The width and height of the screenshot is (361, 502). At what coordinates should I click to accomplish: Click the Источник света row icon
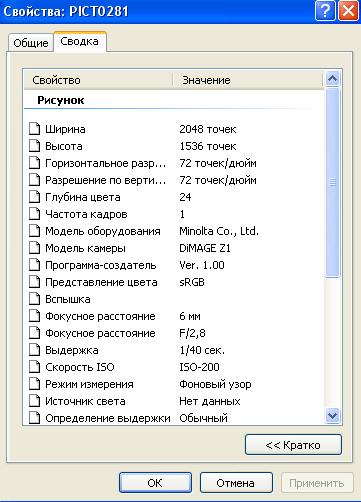click(34, 401)
